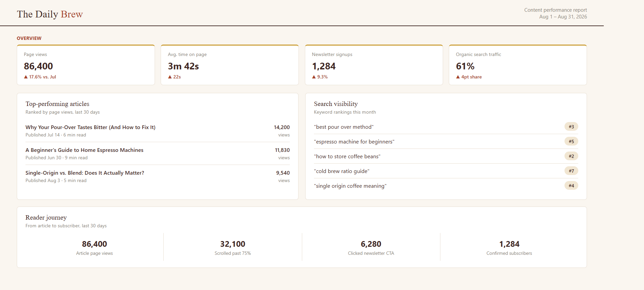This screenshot has height=290, width=644.
Task: Click the up-triangle icon beside "9.3%"
Action: click(314, 77)
